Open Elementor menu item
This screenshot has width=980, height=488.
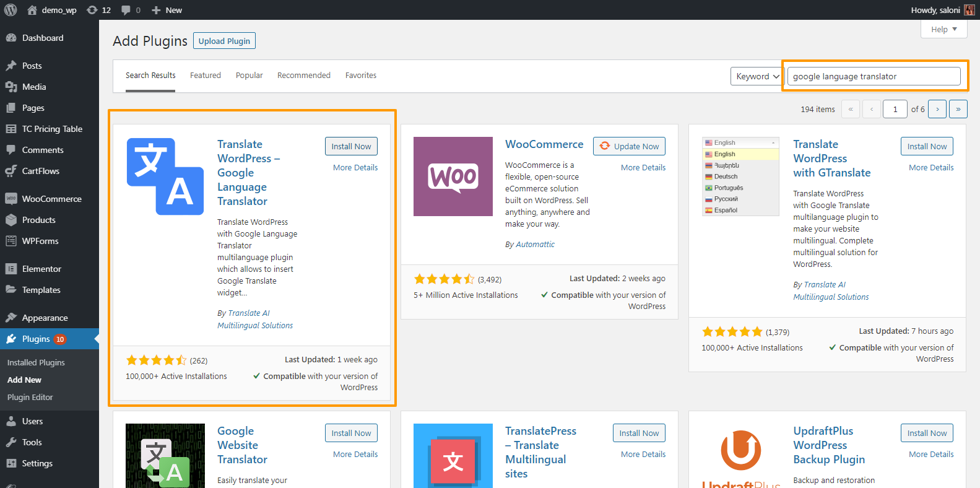point(50,269)
